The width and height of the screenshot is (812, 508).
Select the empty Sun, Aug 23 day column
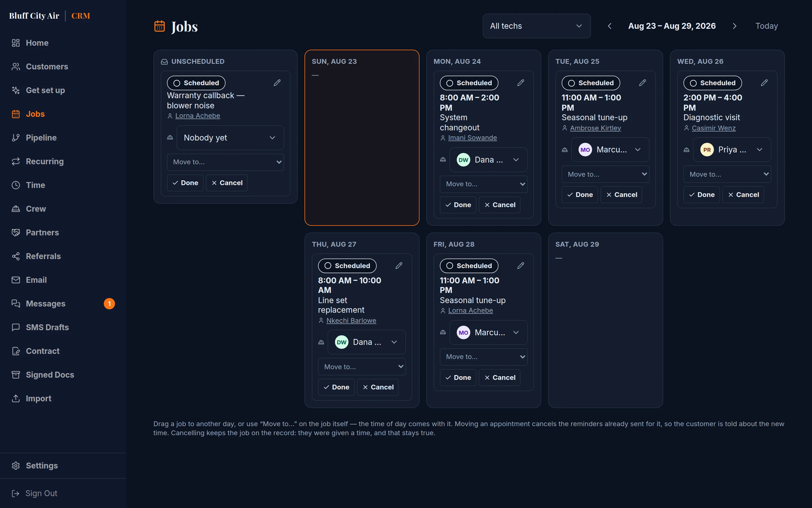pos(362,138)
